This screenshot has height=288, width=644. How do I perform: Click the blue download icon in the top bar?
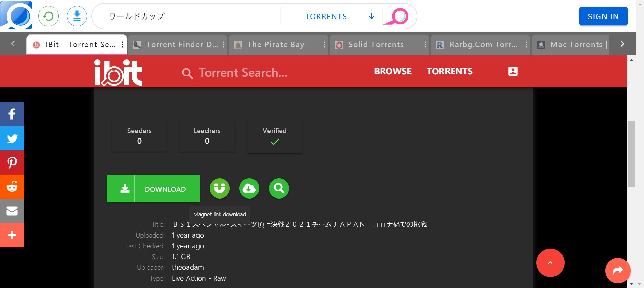tap(77, 16)
